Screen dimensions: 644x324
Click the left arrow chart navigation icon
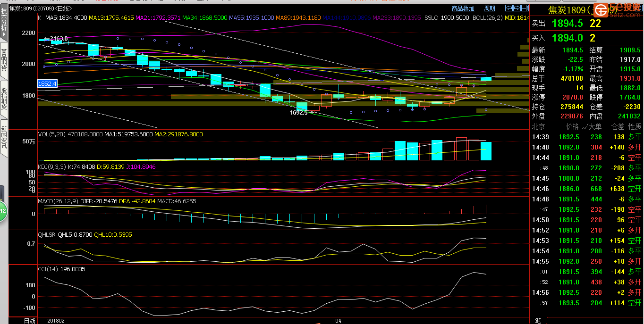(x=509, y=8)
